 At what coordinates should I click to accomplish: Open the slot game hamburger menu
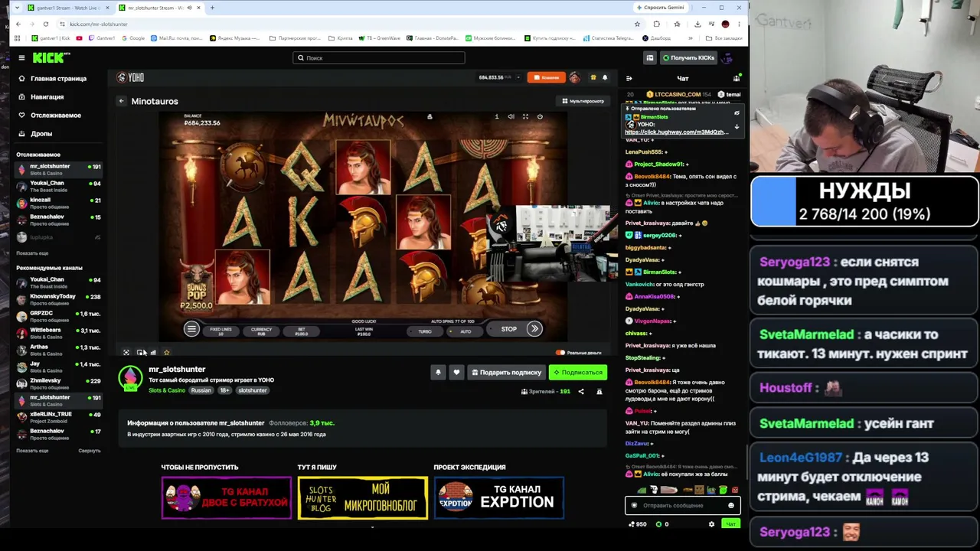pyautogui.click(x=191, y=329)
